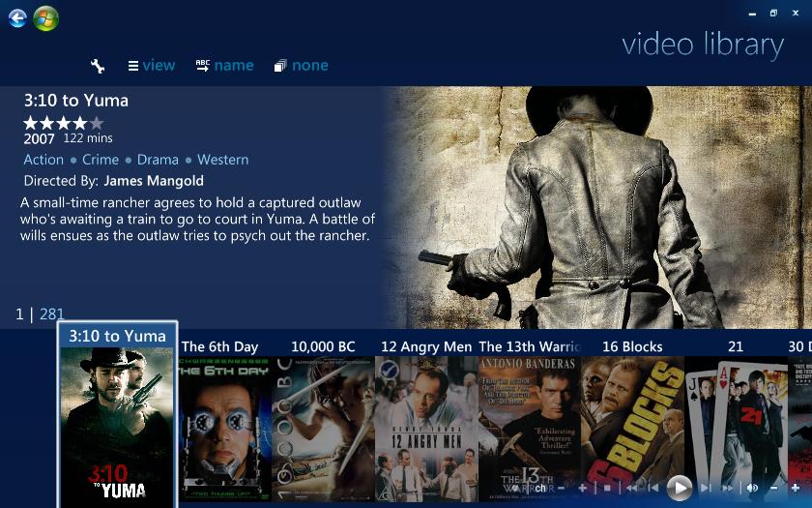Click the Action genre link
812x508 pixels.
point(43,160)
